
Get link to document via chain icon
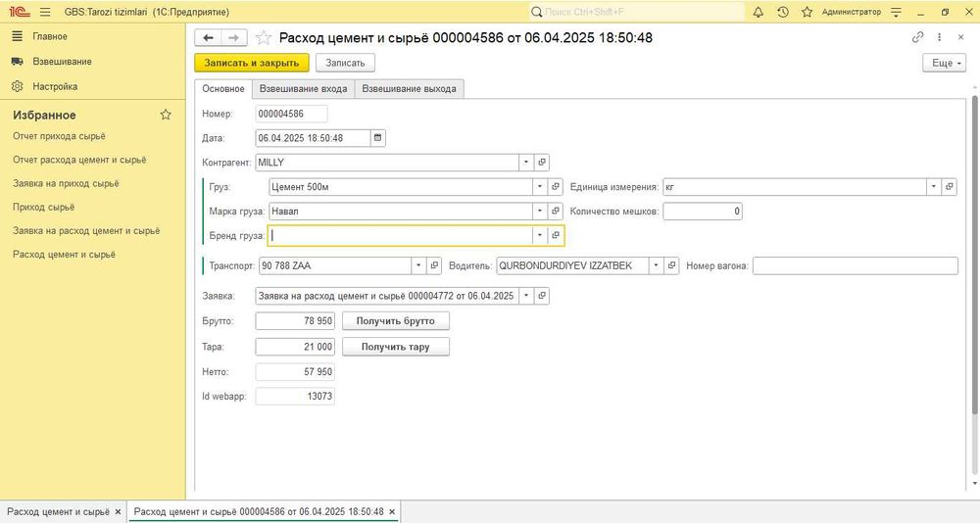point(917,37)
